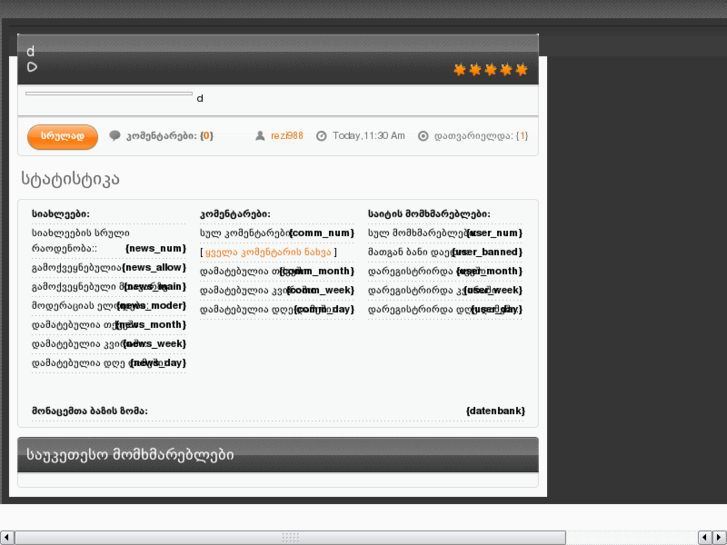Click the სტატისტიკა heading
The height and width of the screenshot is (545, 727).
(70, 179)
